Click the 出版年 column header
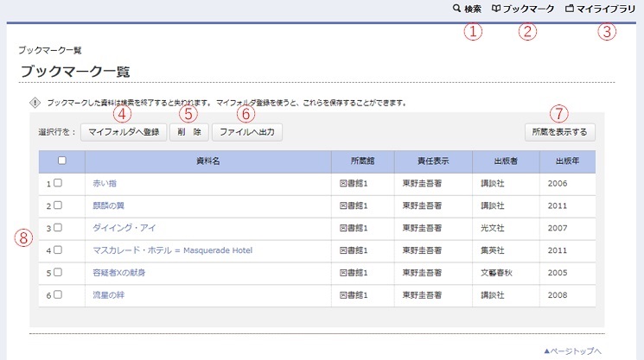644x360 pixels. [x=566, y=161]
